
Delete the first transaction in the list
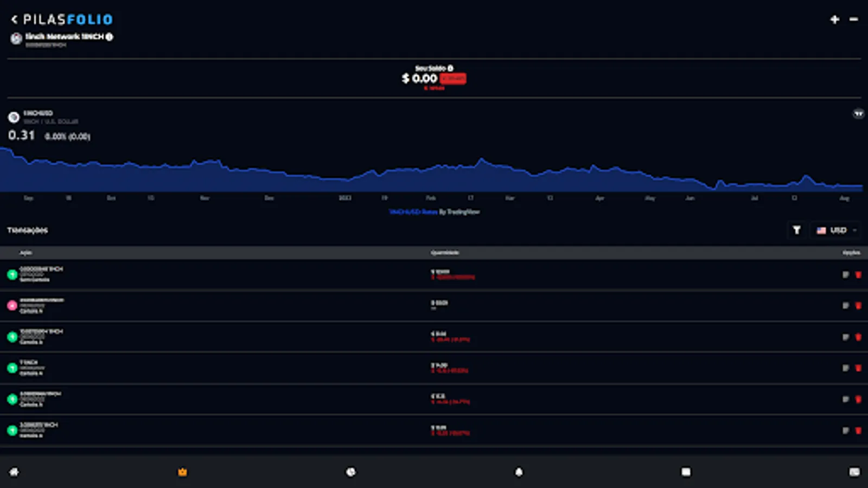click(858, 275)
